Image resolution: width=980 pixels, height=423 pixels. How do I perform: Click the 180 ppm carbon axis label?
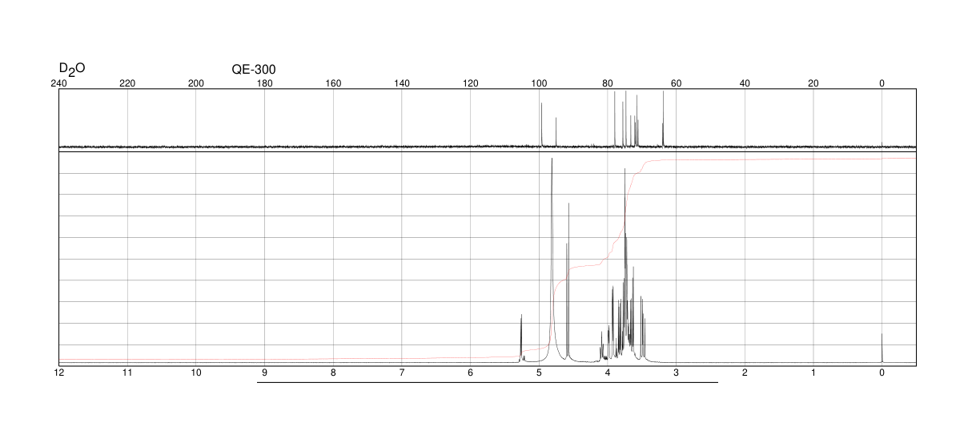pos(265,83)
